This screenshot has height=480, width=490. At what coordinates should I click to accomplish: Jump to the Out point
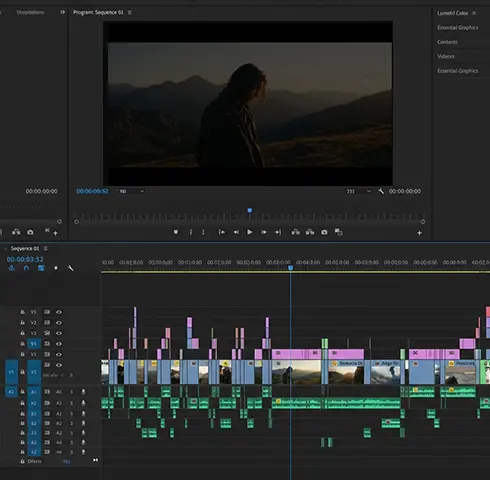(278, 232)
